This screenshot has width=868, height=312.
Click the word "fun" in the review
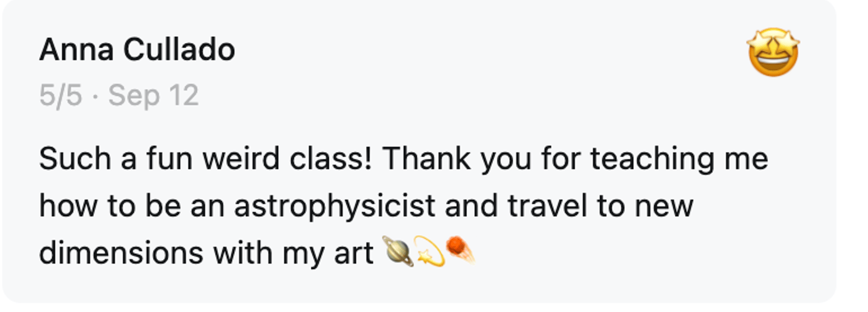[169, 159]
